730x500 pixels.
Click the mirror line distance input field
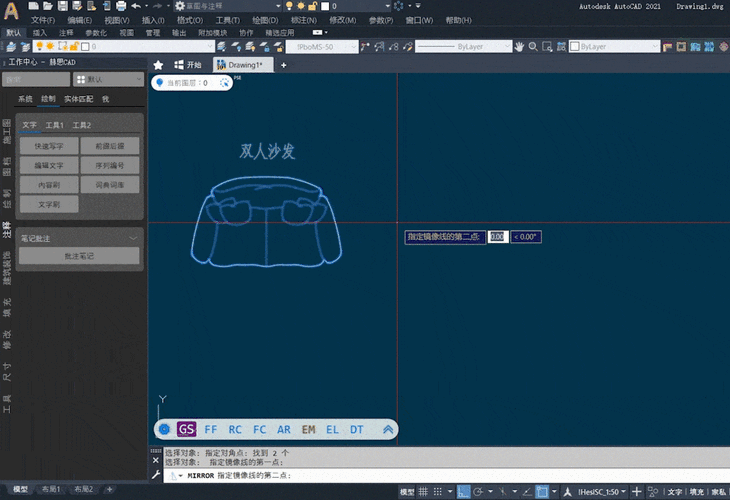click(x=497, y=237)
